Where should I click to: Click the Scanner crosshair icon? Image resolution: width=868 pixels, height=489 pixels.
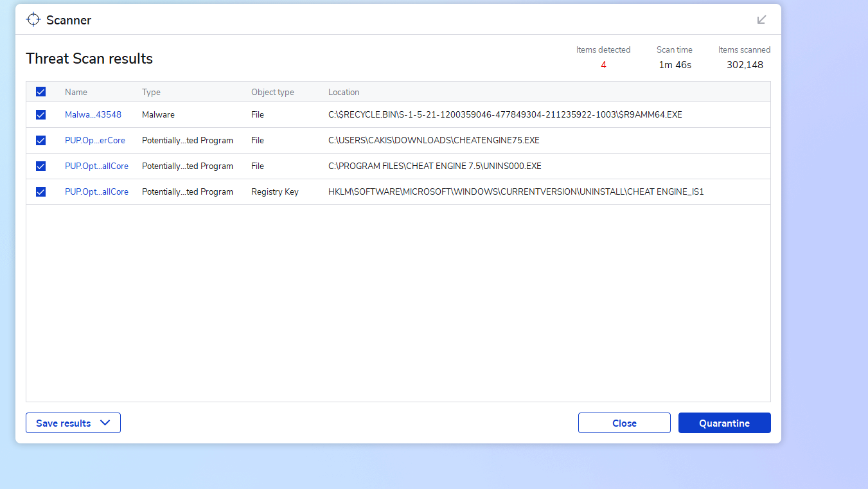tap(33, 20)
